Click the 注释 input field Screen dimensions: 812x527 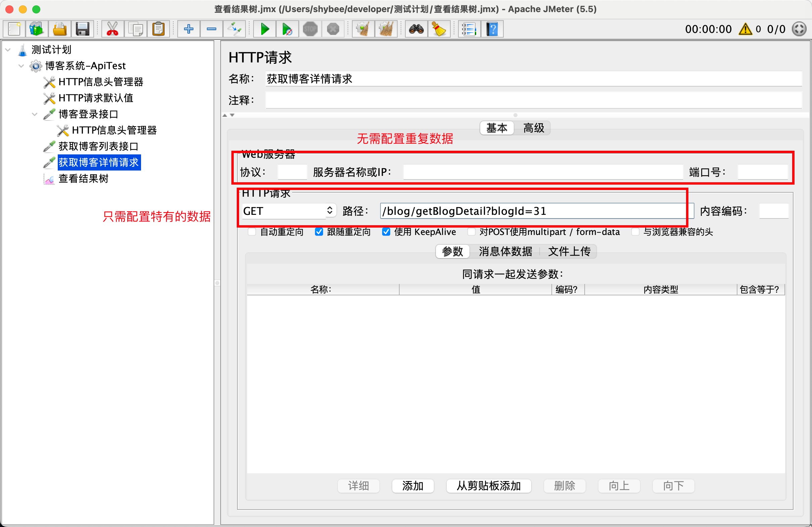(534, 100)
